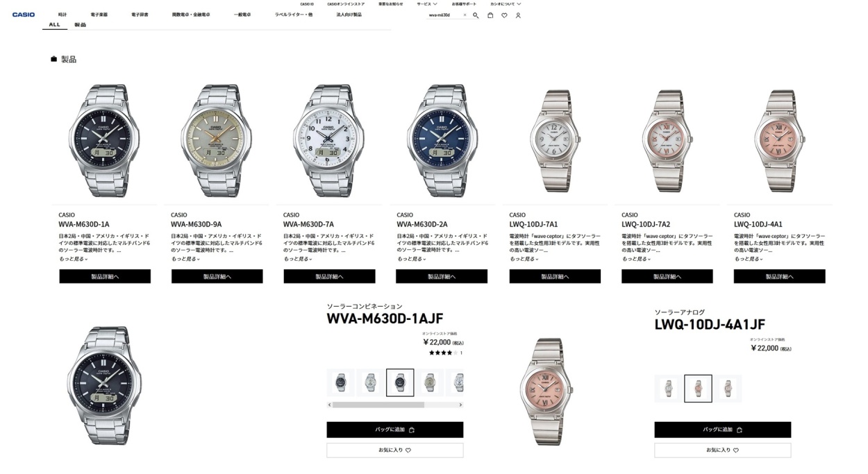Viewport: 868px width, 474px height.
Task: Open the shopping bag icon in header
Action: click(x=490, y=15)
